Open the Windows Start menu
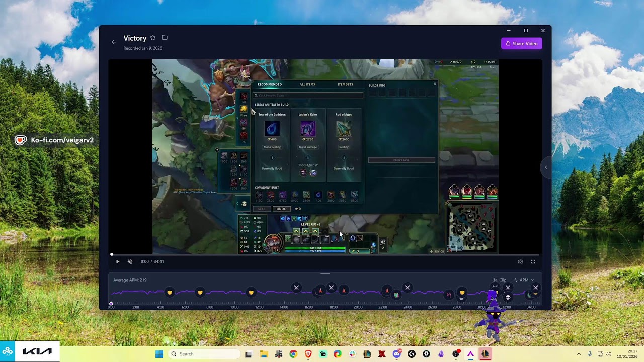Viewport: 644px width, 362px height. 159,354
